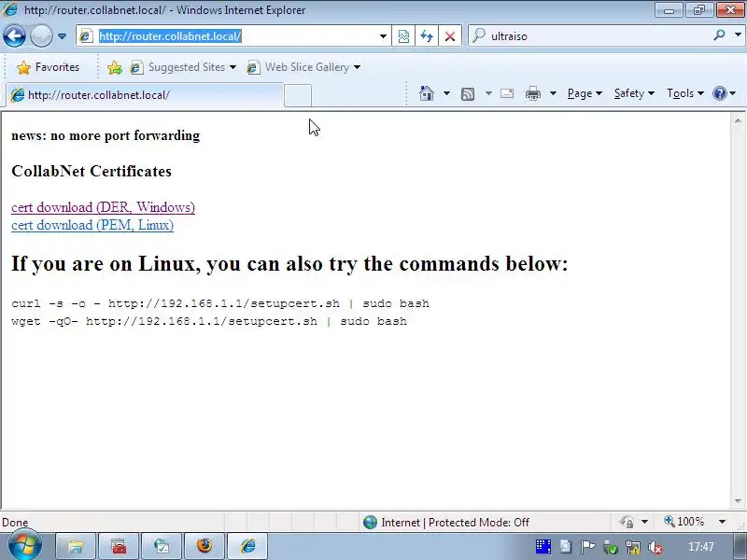The width and height of the screenshot is (747, 560).
Task: Click the 100% zoom level button
Action: 684,522
